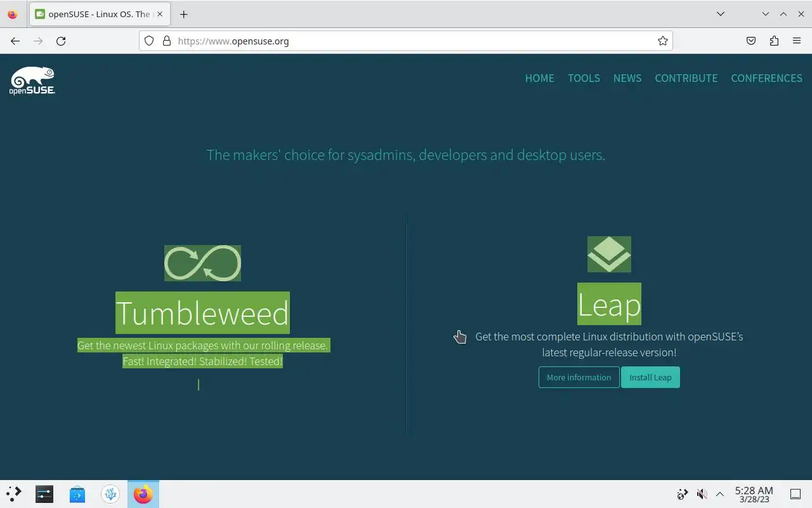This screenshot has height=508, width=812.
Task: Open the CONFERENCES navigation link
Action: click(766, 78)
